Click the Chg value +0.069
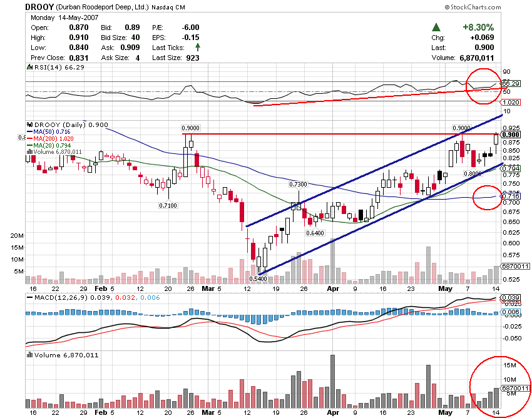This screenshot has height=418, width=532. point(482,38)
